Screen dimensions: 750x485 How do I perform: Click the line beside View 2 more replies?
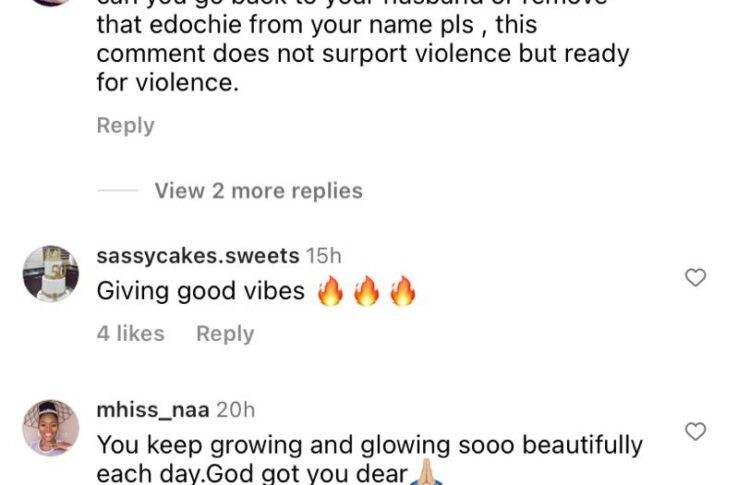[x=118, y=190]
